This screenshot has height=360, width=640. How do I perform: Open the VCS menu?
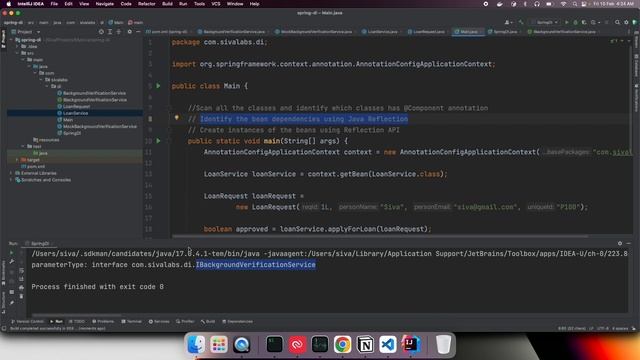tap(216, 4)
